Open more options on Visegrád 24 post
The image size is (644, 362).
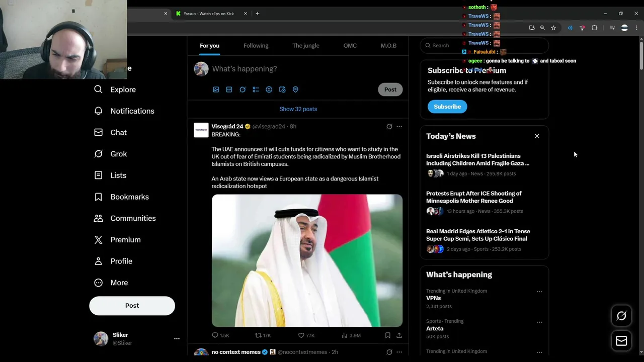coord(399,127)
